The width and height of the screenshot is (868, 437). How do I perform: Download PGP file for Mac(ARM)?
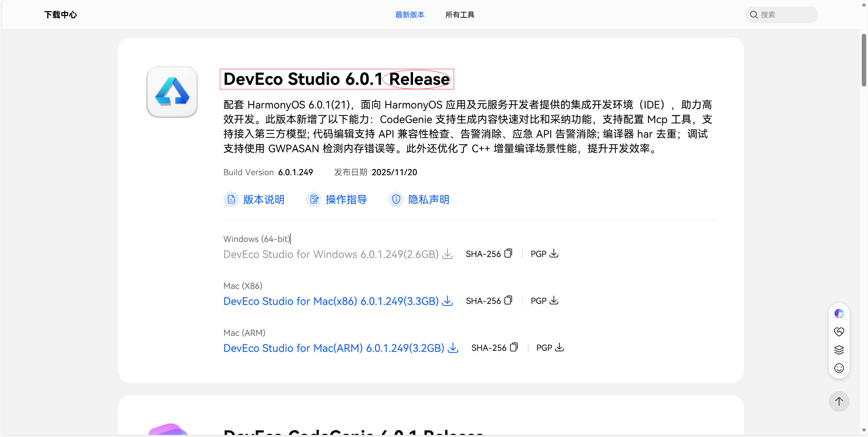[559, 347]
